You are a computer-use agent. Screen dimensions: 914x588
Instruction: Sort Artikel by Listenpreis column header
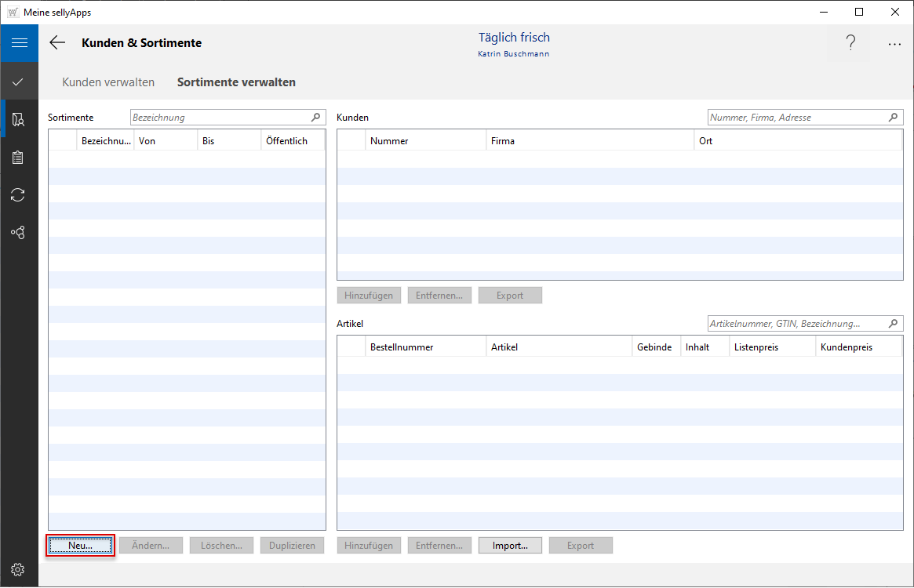(771, 347)
